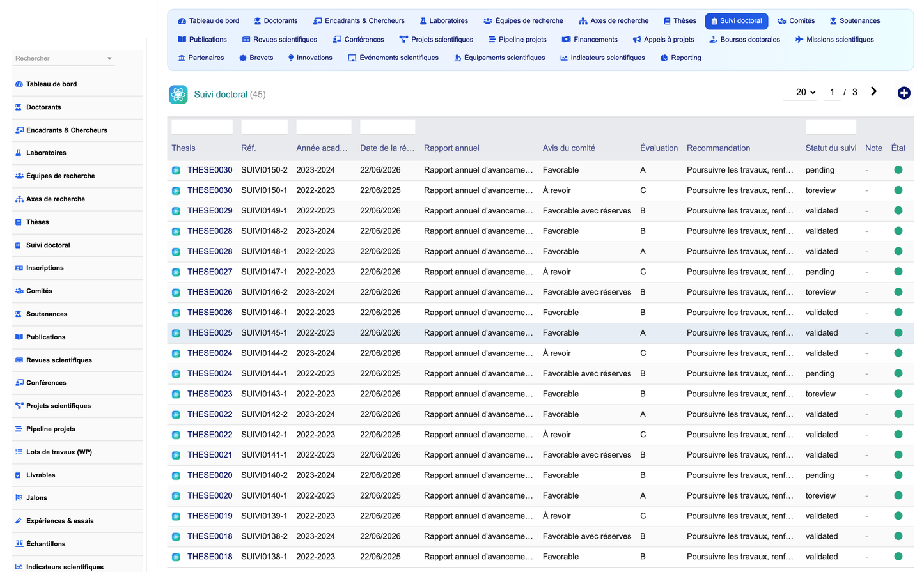Open THESE0021 thesis link
The height and width of the screenshot is (572, 924).
click(210, 455)
